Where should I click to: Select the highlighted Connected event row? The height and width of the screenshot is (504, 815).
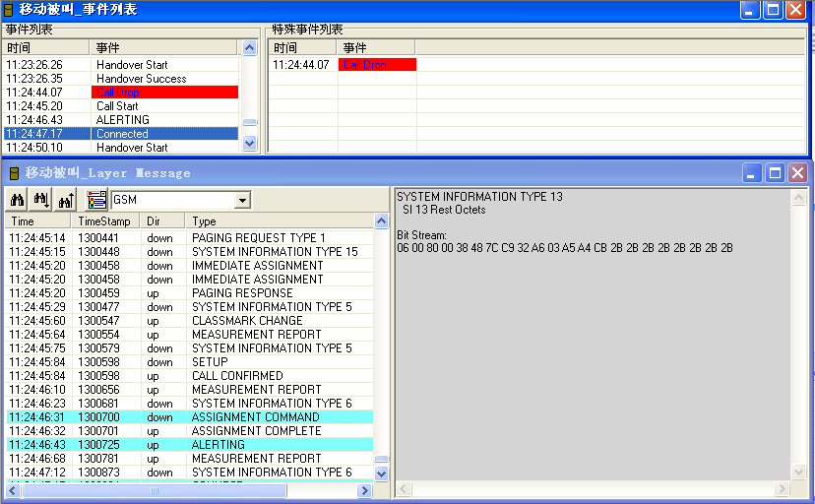pos(121,134)
